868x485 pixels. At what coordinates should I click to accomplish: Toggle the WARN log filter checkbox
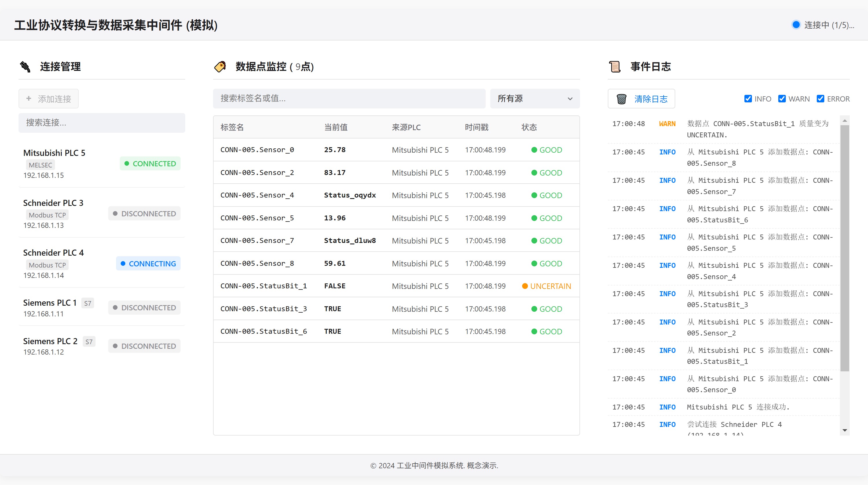[x=782, y=99]
